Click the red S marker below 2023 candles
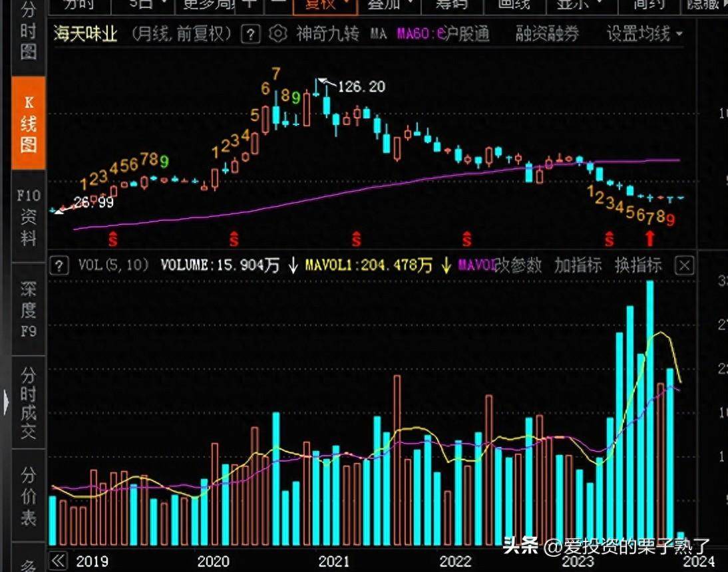 point(609,239)
